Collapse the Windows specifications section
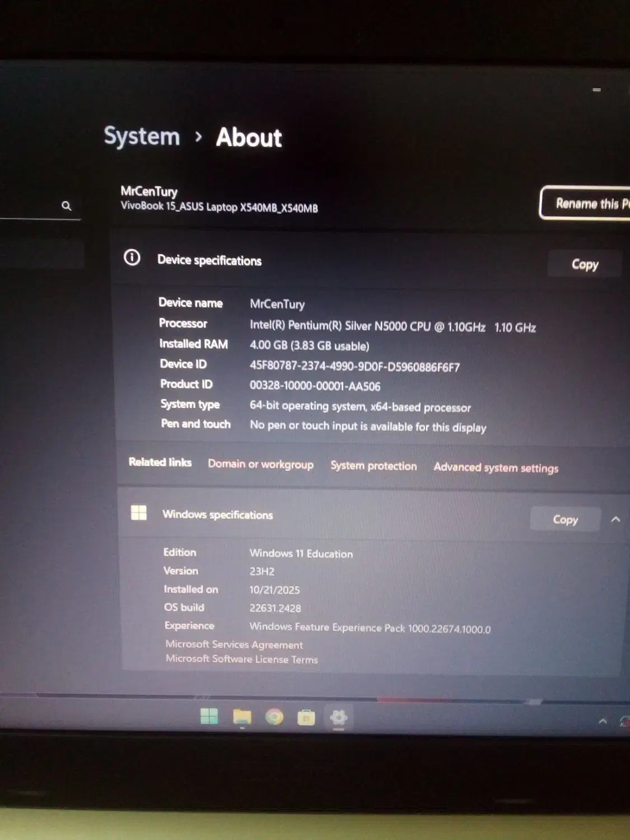The height and width of the screenshot is (840, 630). [615, 519]
